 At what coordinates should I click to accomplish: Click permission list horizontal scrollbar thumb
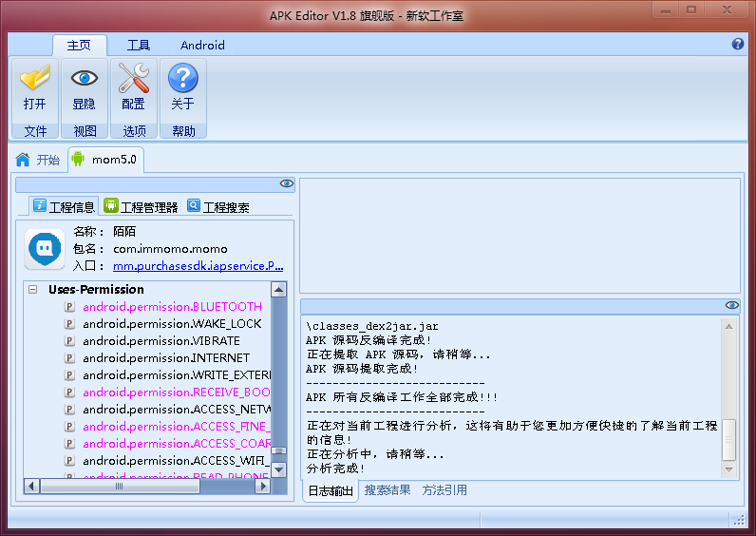click(120, 487)
